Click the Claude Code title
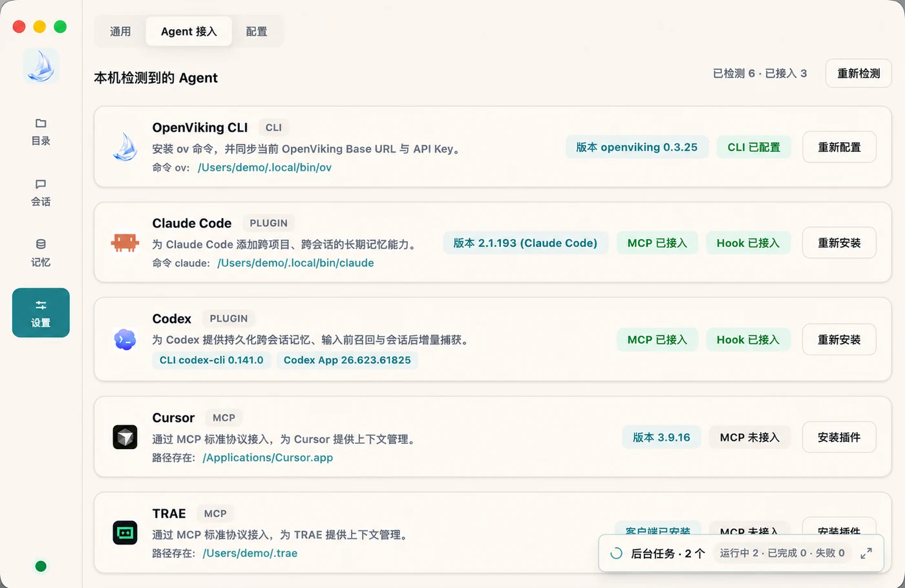This screenshot has height=588, width=905. coord(192,224)
